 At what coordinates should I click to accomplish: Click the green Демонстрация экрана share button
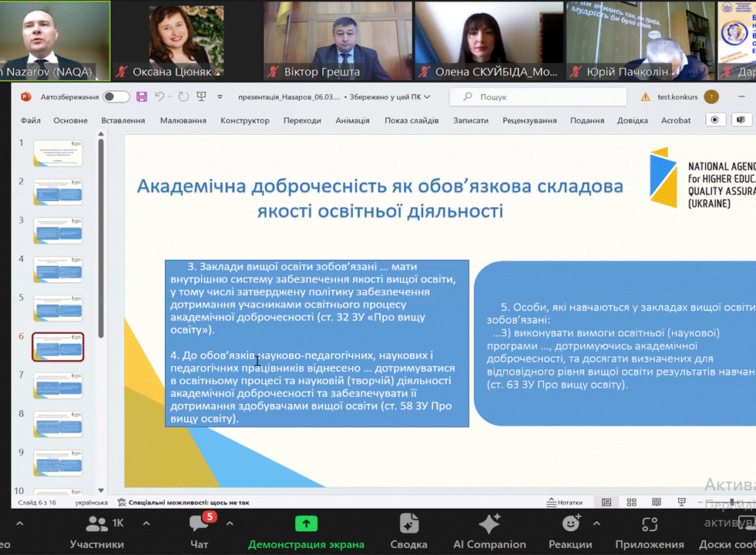(306, 530)
